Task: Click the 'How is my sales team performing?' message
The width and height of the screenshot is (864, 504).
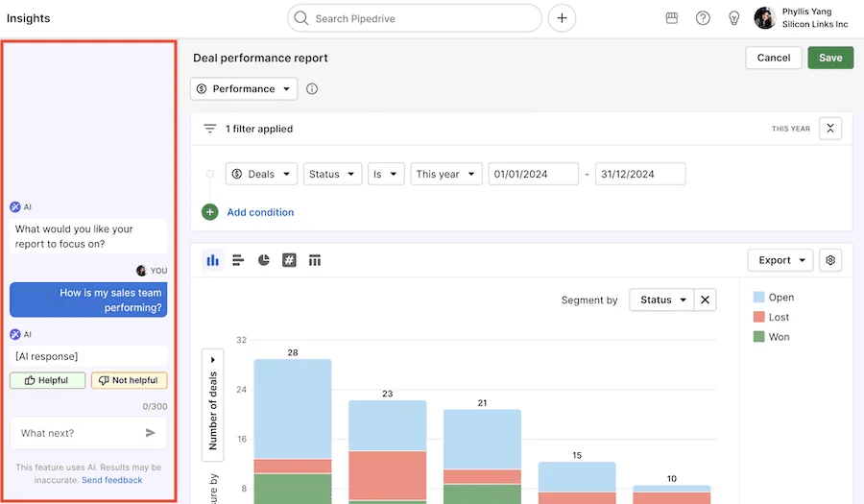Action: [88, 300]
